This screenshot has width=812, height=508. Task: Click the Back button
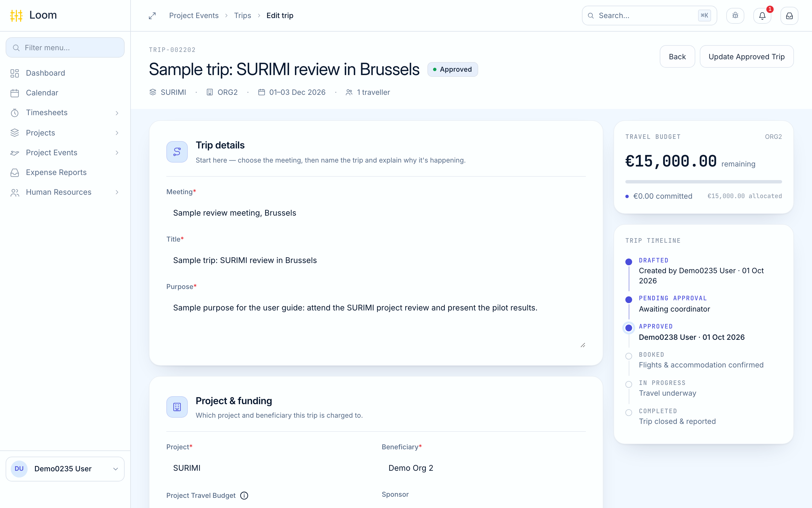pos(677,56)
